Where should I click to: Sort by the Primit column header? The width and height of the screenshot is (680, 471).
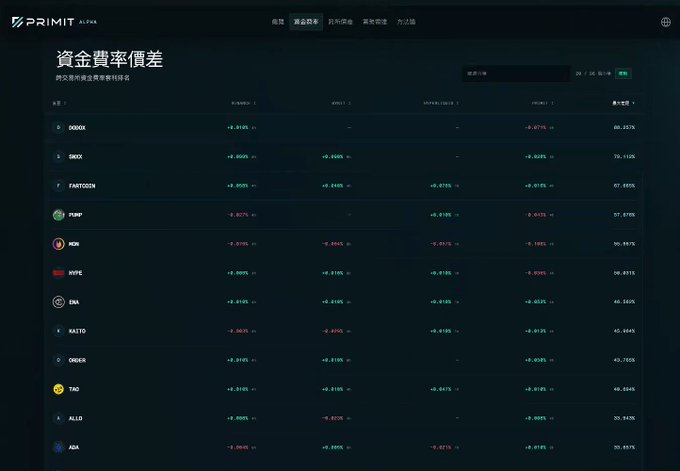[543, 103]
